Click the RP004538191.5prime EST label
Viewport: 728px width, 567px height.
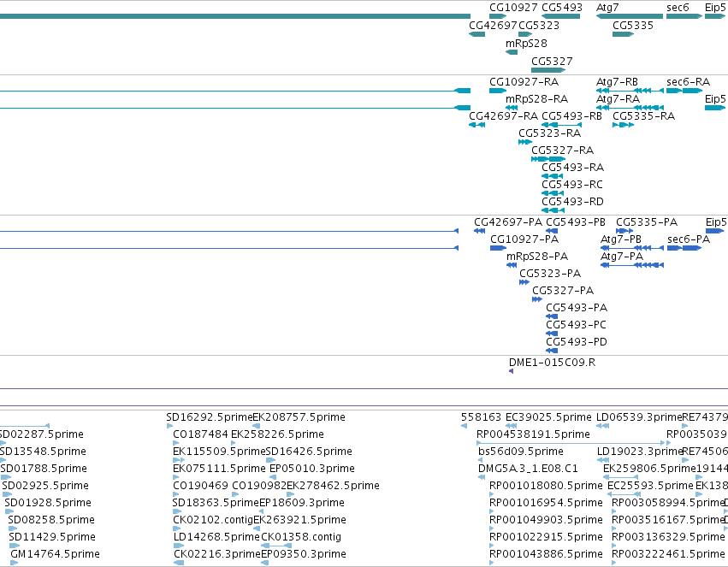pyautogui.click(x=533, y=434)
